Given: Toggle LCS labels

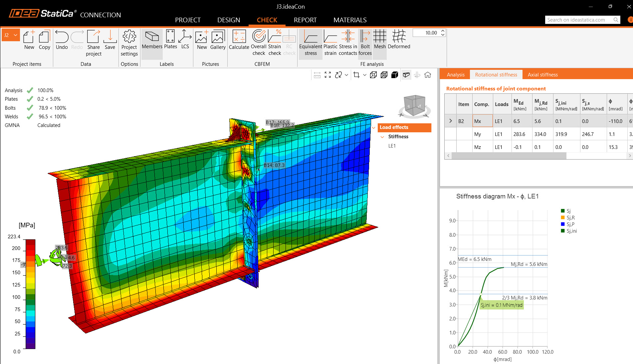Looking at the screenshot, I should [185, 40].
